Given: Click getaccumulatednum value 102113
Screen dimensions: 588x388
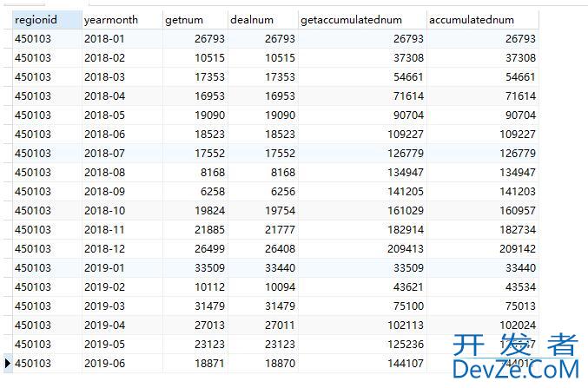Looking at the screenshot, I should tap(362, 326).
